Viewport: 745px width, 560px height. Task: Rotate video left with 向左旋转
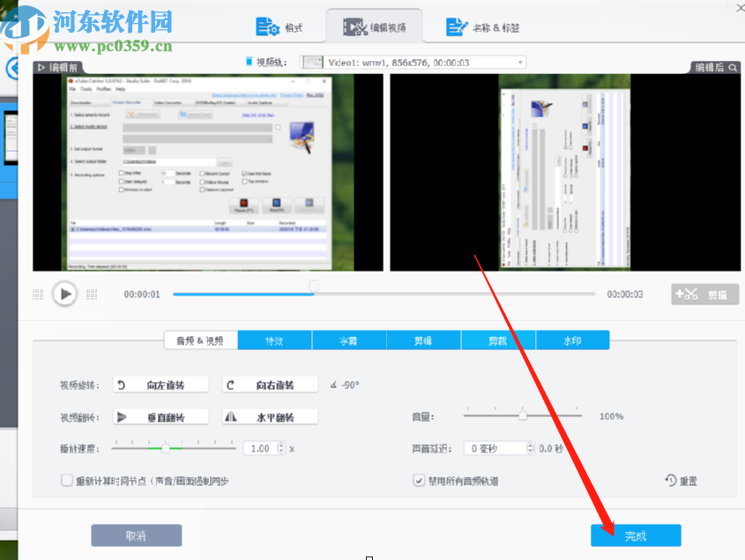click(160, 385)
